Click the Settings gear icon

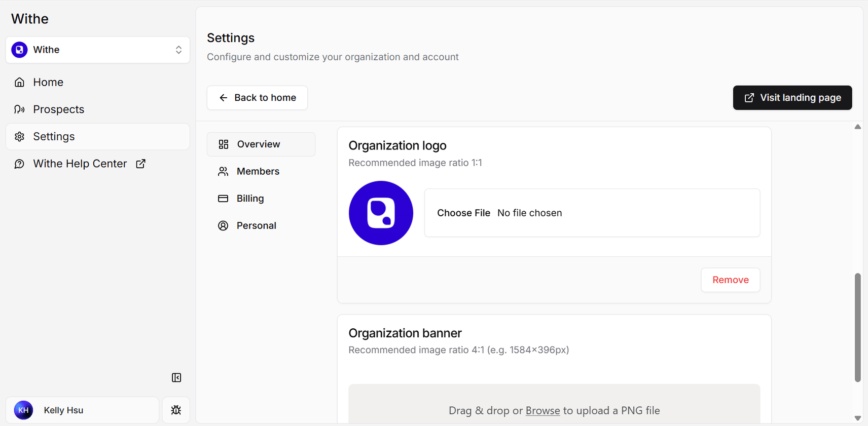(x=20, y=137)
